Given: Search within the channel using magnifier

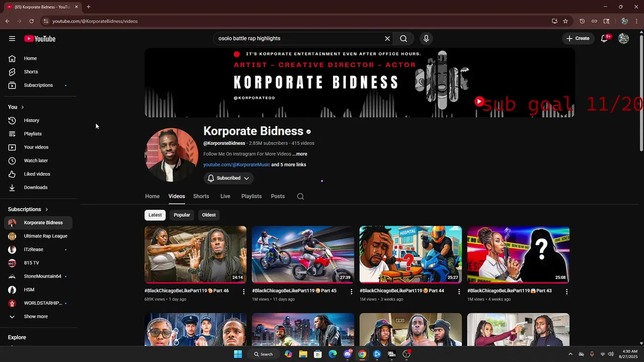Looking at the screenshot, I should tap(300, 197).
